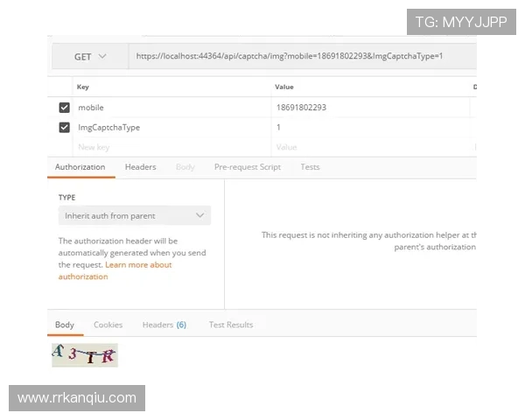This screenshot has width=525, height=420.
Task: Open the response Cookies tab
Action: coord(108,325)
